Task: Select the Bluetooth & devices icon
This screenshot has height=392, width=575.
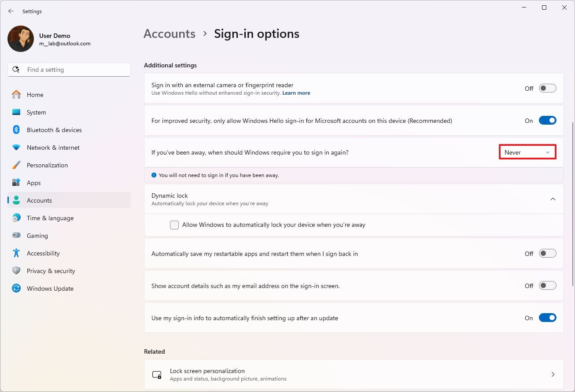Action: point(16,130)
